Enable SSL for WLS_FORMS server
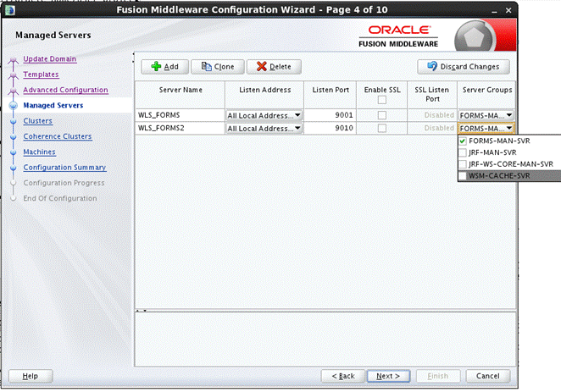This screenshot has width=561, height=392. 382,115
